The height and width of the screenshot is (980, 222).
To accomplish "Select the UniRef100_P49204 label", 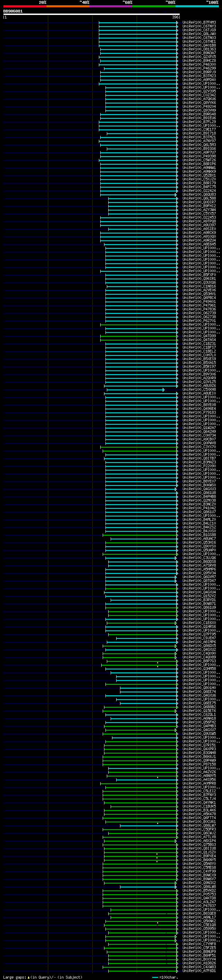I will point(199,106).
